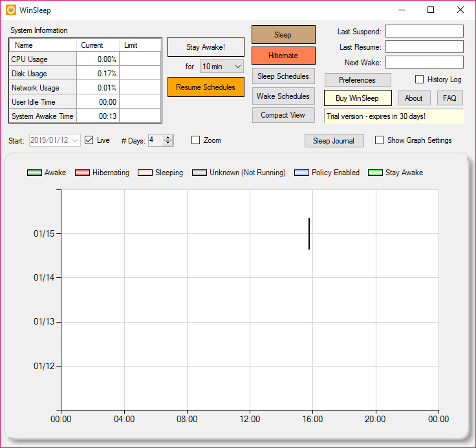Click the Stay Awake! button

[x=206, y=47]
